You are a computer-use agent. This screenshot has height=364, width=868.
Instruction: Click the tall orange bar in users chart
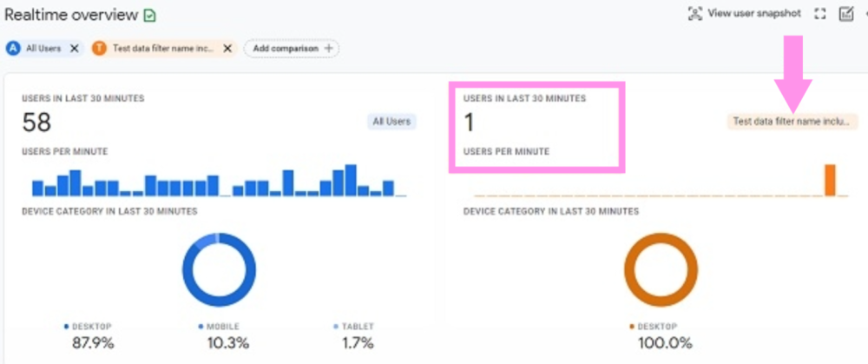pos(830,180)
